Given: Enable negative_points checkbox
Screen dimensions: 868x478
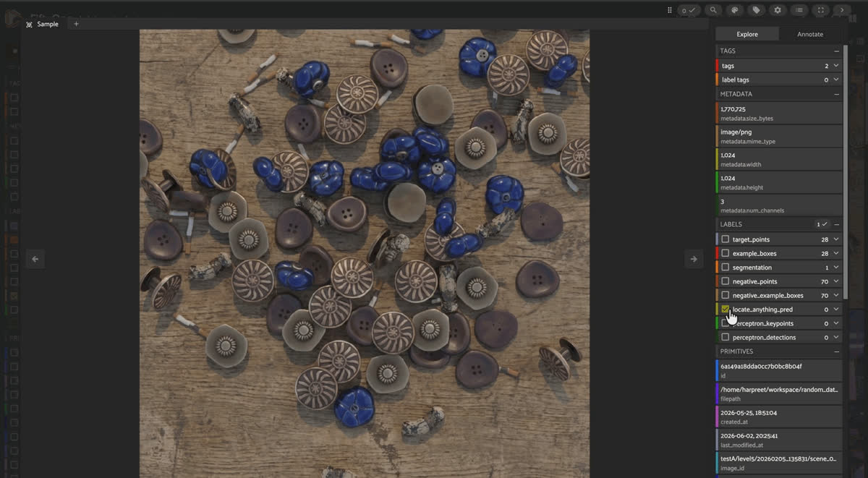Looking at the screenshot, I should tap(726, 281).
